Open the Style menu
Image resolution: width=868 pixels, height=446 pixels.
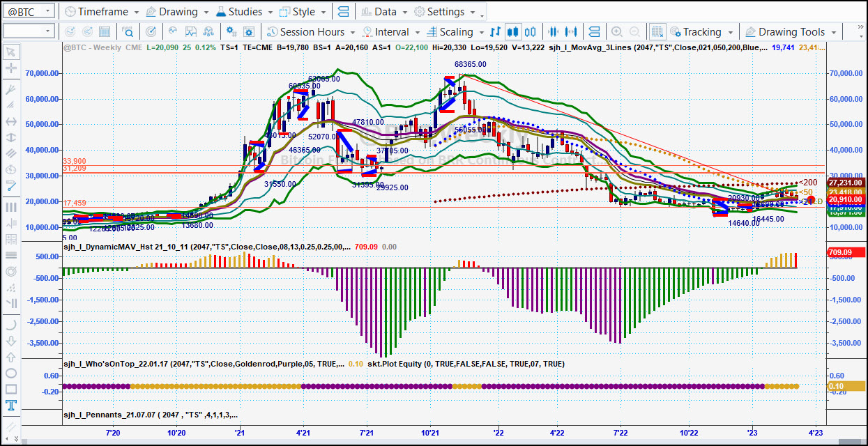pos(303,12)
